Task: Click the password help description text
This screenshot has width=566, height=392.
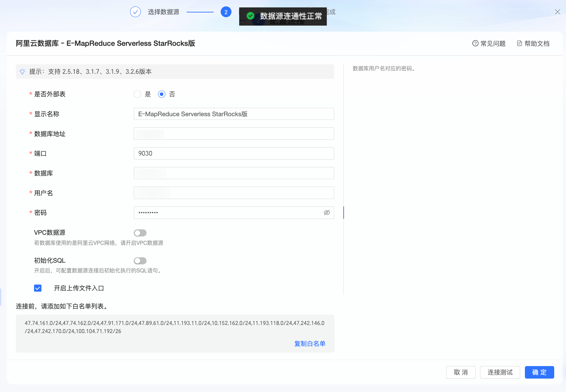Action: click(384, 68)
